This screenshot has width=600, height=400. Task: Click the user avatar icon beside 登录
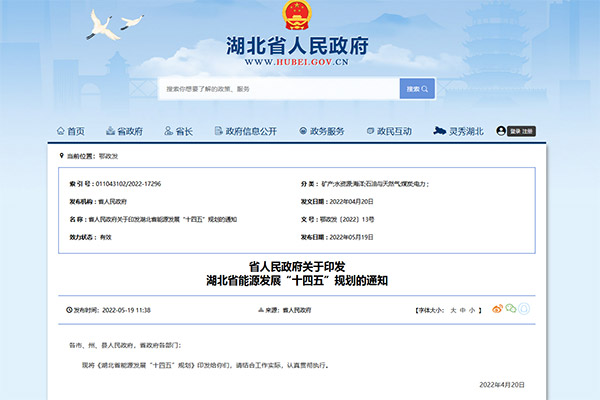click(514, 131)
